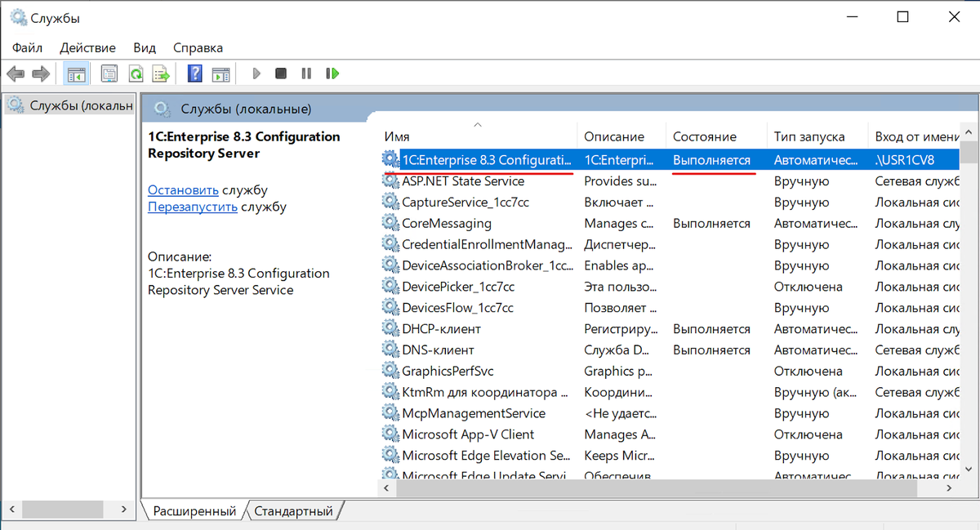The image size is (980, 530).
Task: Click services list horizontal scrollbar left arrow
Action: (388, 487)
